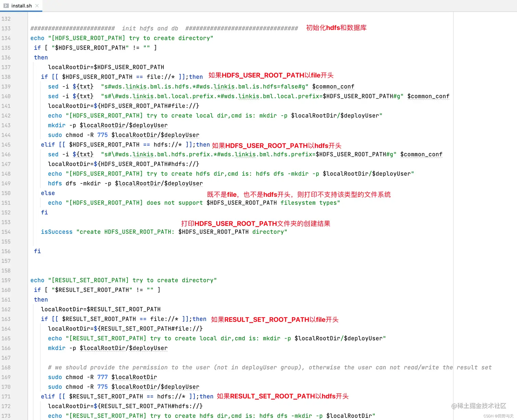Screen dimensions: 517x420
Task: Click the echo '[HDFS_USER_ROOT_PATH] try to create directory' line
Action: (122, 38)
